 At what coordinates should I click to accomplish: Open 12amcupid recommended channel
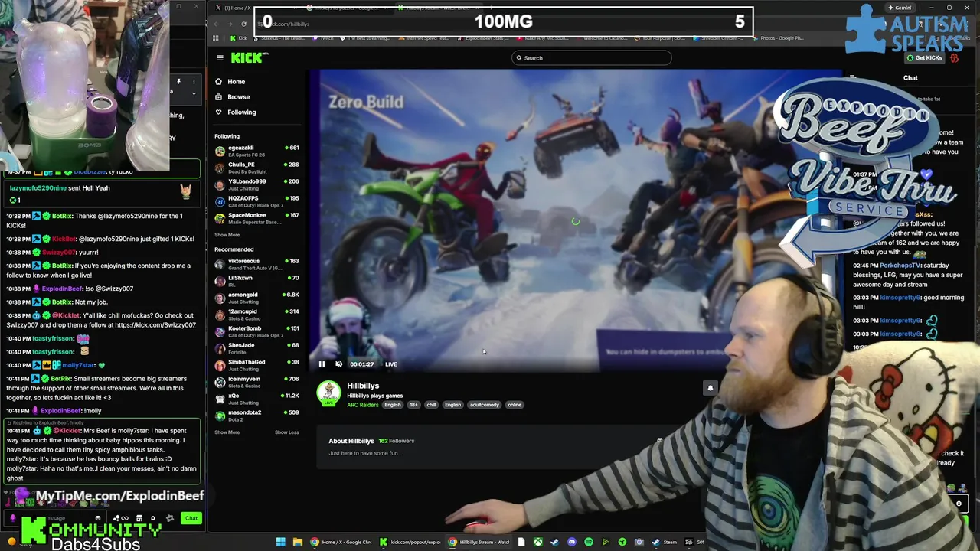[256, 315]
